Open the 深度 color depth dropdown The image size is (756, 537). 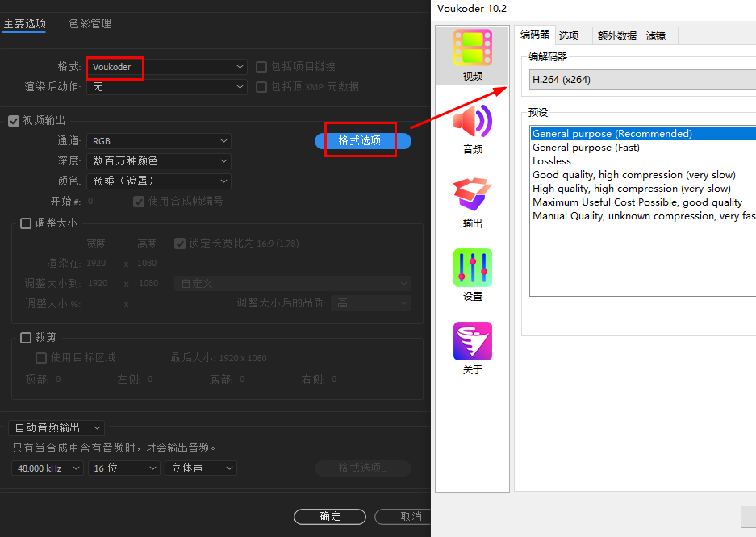point(159,160)
